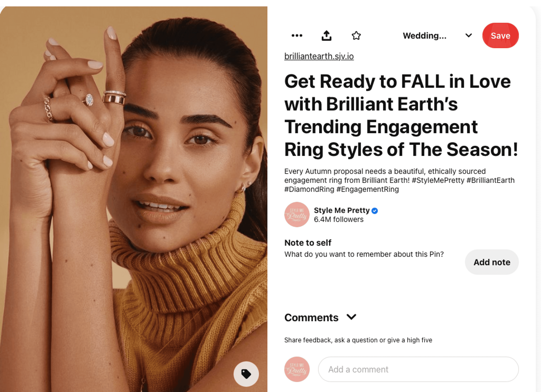Click your avatar beside the comment box
The height and width of the screenshot is (392, 541).
tap(297, 369)
